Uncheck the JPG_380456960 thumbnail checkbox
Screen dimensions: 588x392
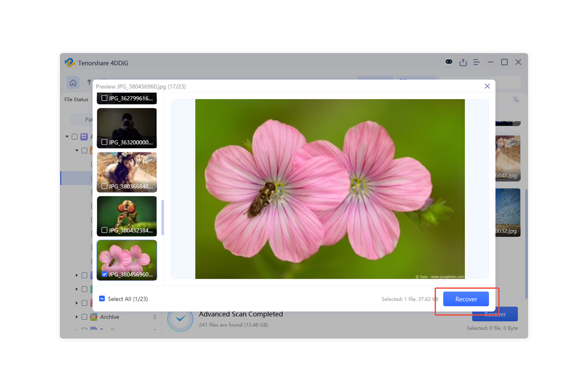pyautogui.click(x=104, y=274)
